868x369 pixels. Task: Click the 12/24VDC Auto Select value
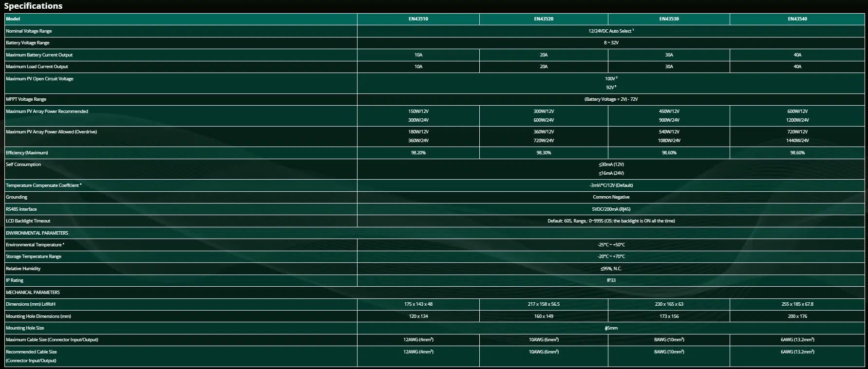(x=611, y=31)
